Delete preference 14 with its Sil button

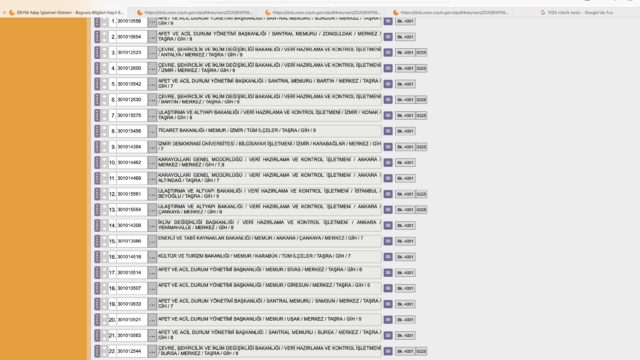388,225
